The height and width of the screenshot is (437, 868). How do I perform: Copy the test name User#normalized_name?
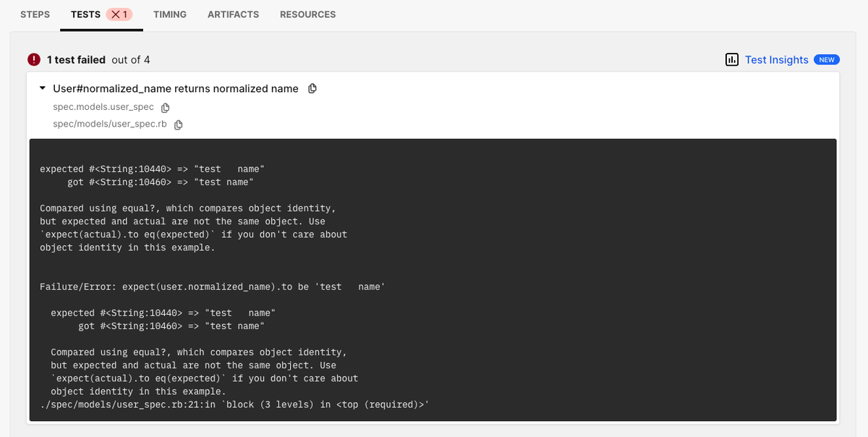coord(312,88)
